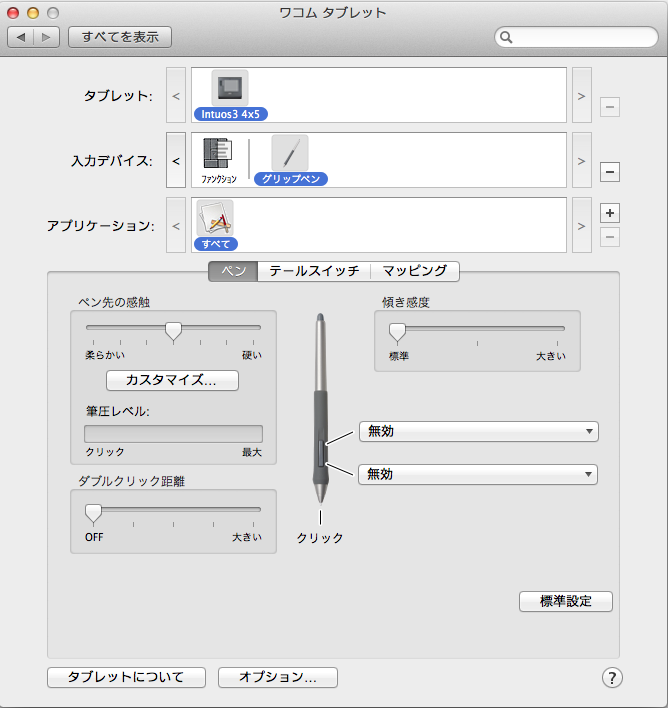The height and width of the screenshot is (708, 668).
Task: Open the オプション... button
Action: point(278,677)
